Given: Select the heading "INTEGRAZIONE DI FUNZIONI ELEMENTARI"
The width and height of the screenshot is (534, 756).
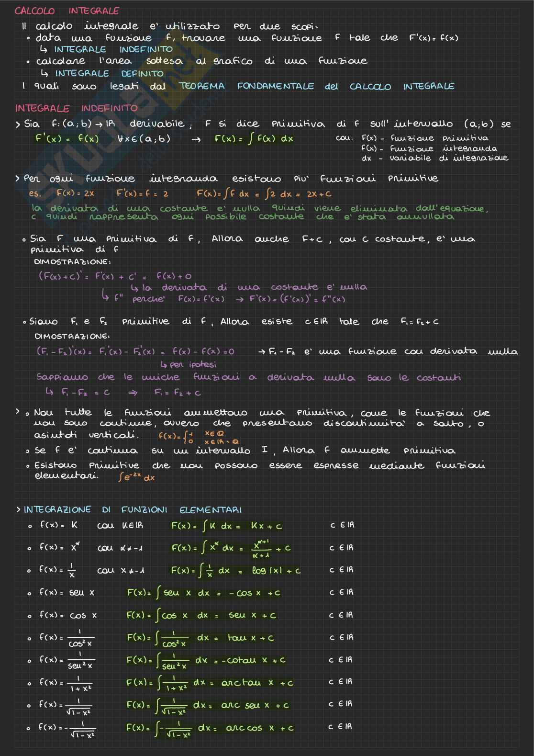Looking at the screenshot, I should [x=133, y=510].
